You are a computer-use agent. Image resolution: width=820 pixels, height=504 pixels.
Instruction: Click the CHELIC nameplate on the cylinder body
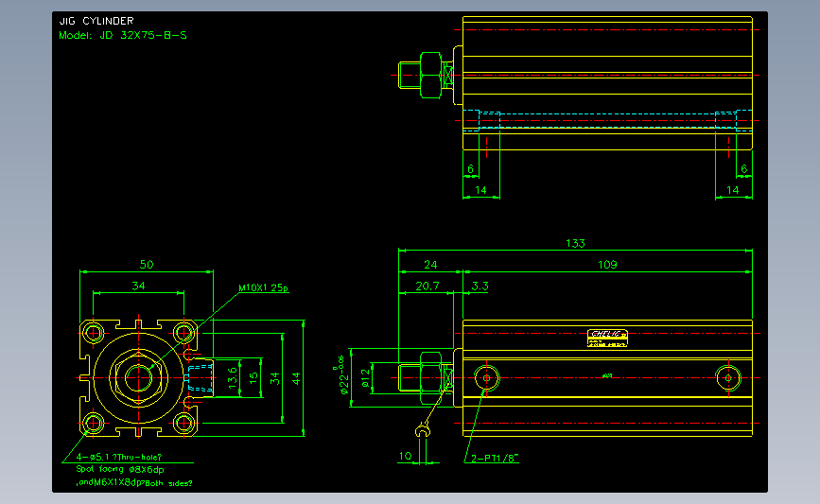607,339
